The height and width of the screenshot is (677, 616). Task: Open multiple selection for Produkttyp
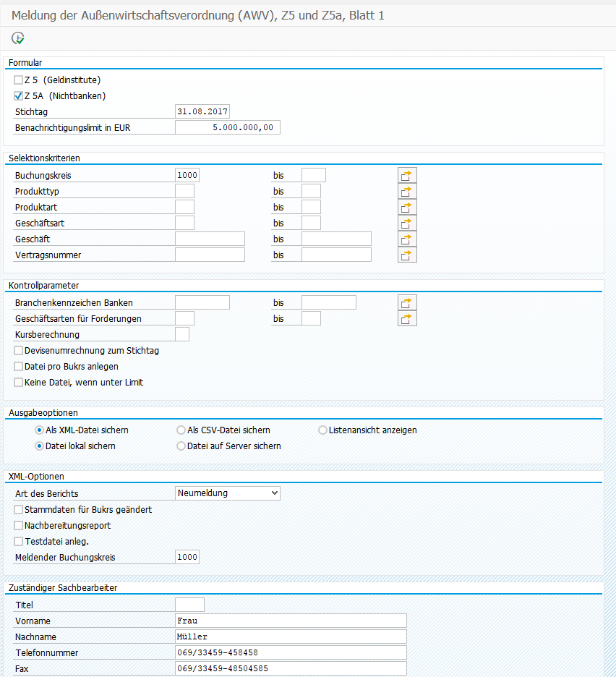(x=407, y=192)
